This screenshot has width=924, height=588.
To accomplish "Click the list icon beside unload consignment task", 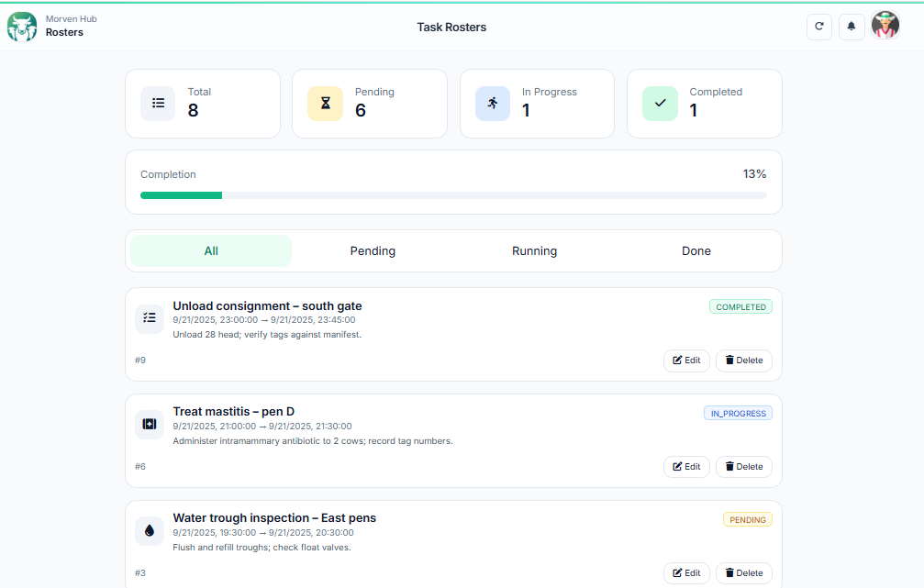I will (x=149, y=318).
